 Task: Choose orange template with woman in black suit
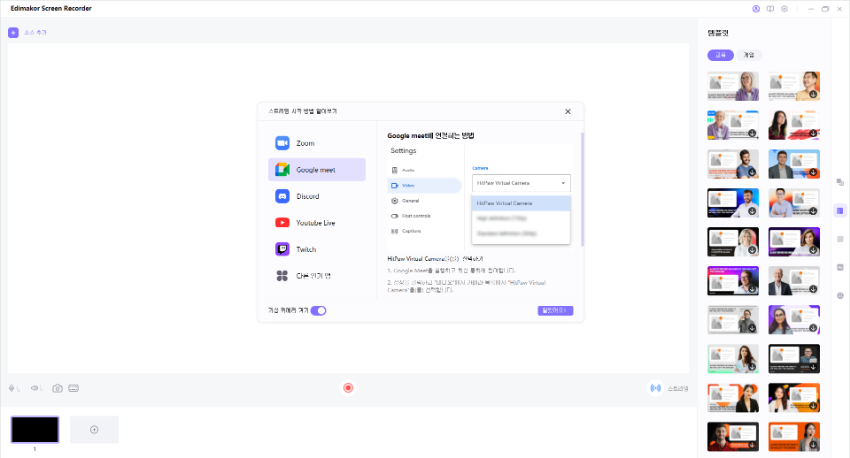point(733,398)
